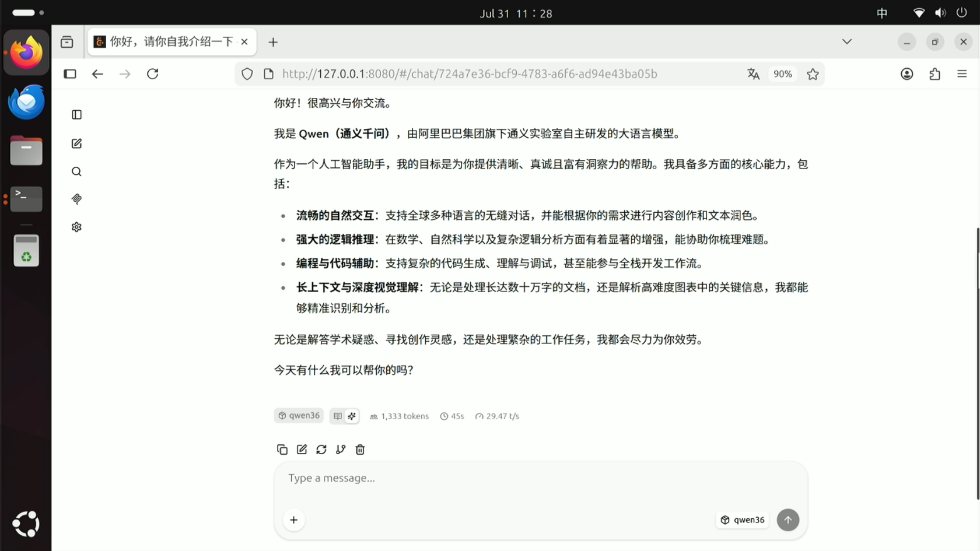980x551 pixels.
Task: Go forward one page
Action: pos(125,74)
